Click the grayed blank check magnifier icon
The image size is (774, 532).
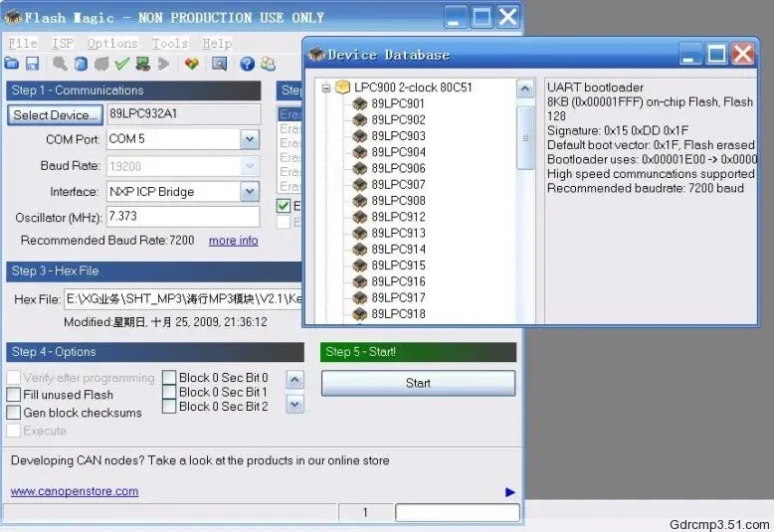coord(60,64)
